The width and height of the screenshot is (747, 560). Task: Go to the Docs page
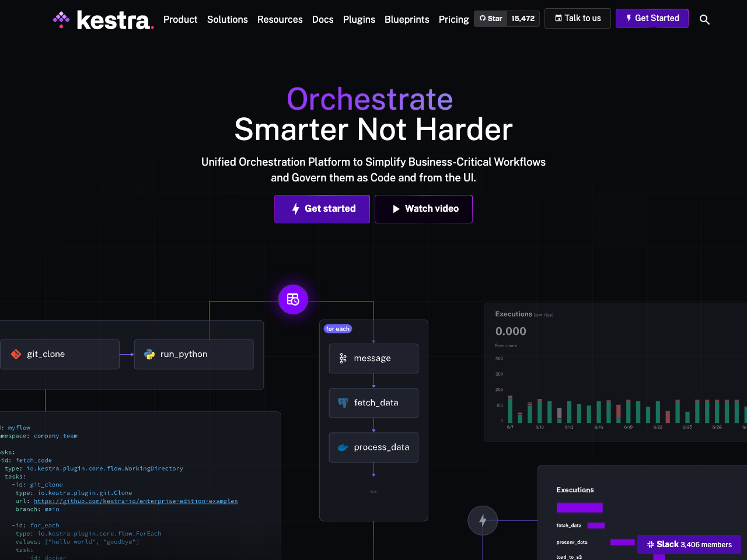point(323,19)
